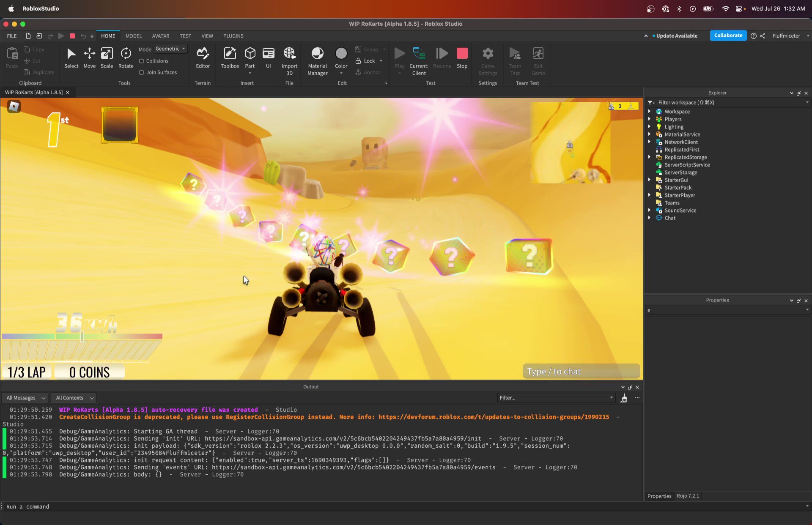The width and height of the screenshot is (812, 525).
Task: Open the Rojo 7.2.1 tab
Action: point(688,496)
